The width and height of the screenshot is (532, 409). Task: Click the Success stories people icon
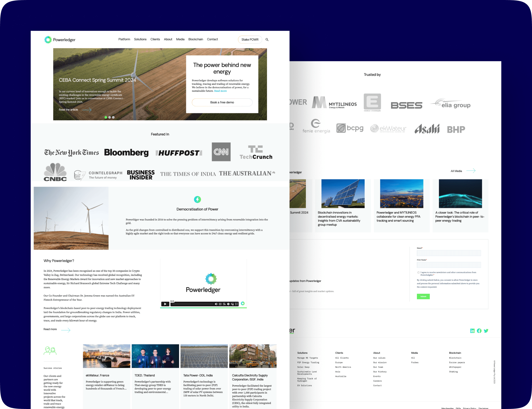tap(50, 350)
